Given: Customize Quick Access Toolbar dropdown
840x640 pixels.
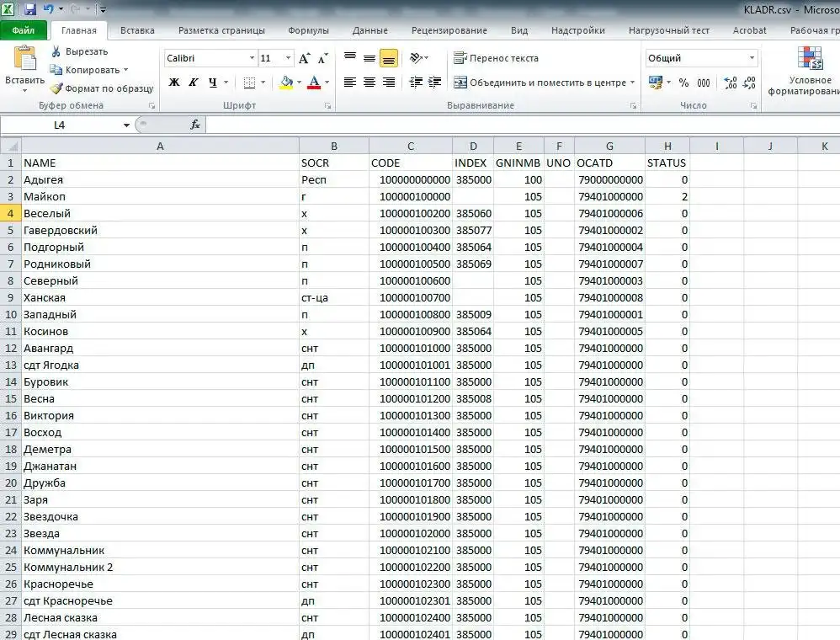Looking at the screenshot, I should (x=103, y=9).
